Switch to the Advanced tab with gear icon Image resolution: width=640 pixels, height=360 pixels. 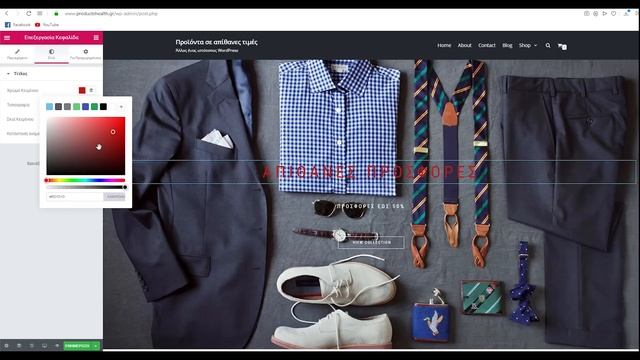point(86,54)
